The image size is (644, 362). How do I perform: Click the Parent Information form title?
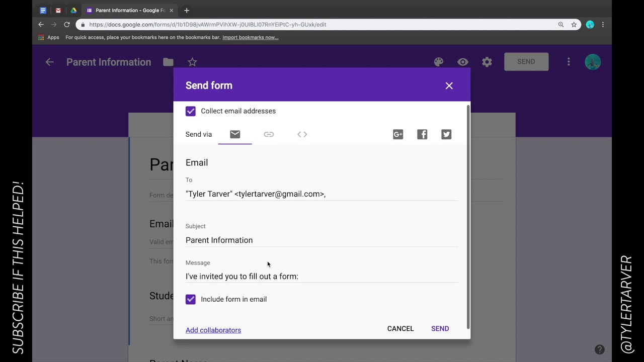click(x=109, y=62)
